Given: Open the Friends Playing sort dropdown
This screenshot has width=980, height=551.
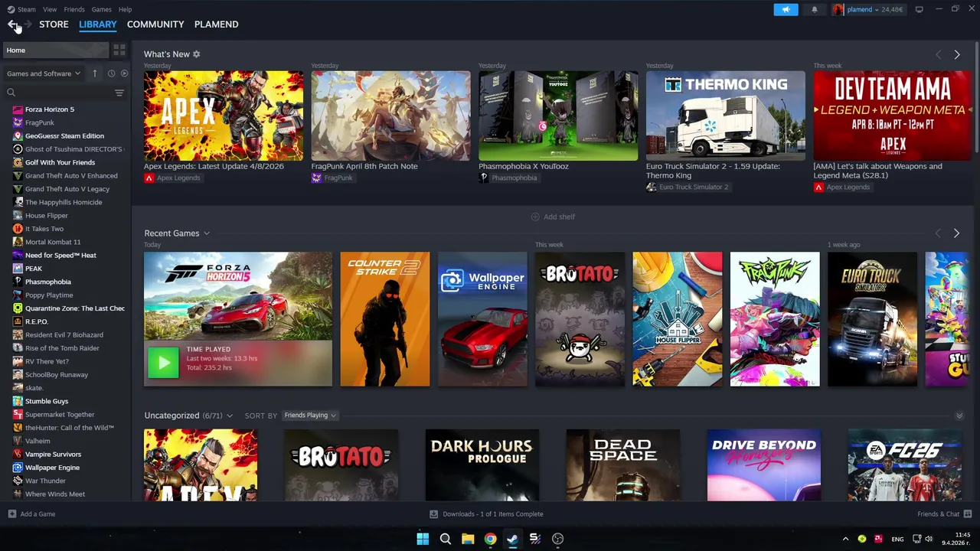Looking at the screenshot, I should [x=310, y=416].
